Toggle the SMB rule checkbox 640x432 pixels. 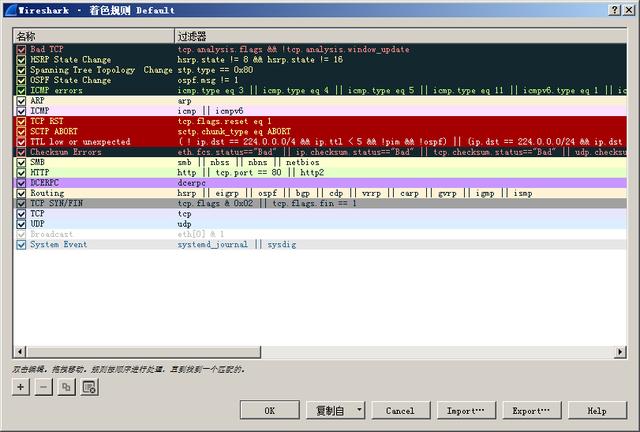(x=21, y=162)
